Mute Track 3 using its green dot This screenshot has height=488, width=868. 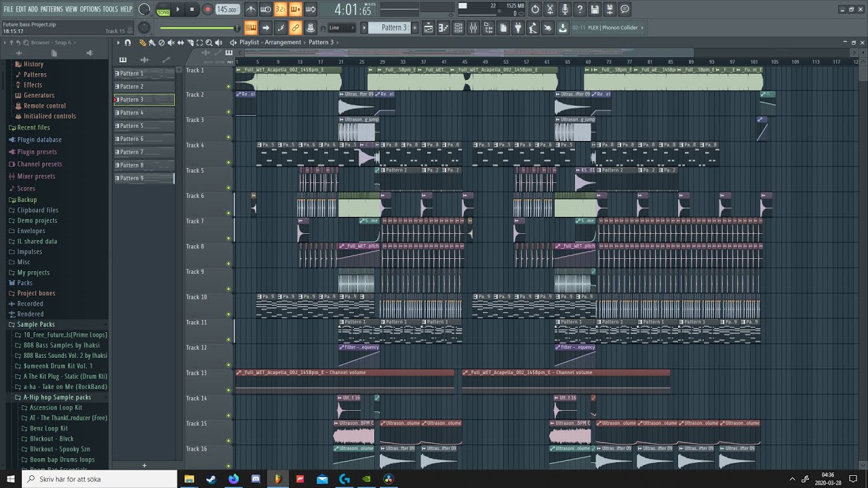coord(229,137)
